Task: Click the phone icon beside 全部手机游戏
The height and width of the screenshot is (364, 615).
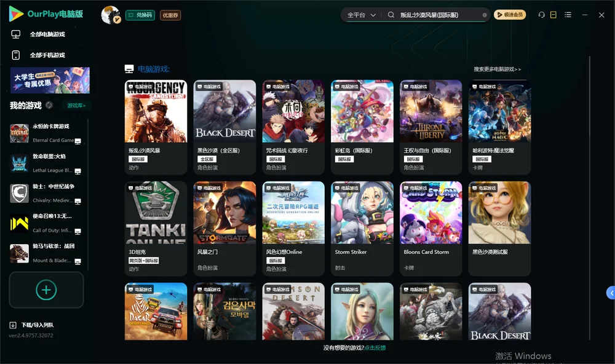Action: [x=16, y=55]
